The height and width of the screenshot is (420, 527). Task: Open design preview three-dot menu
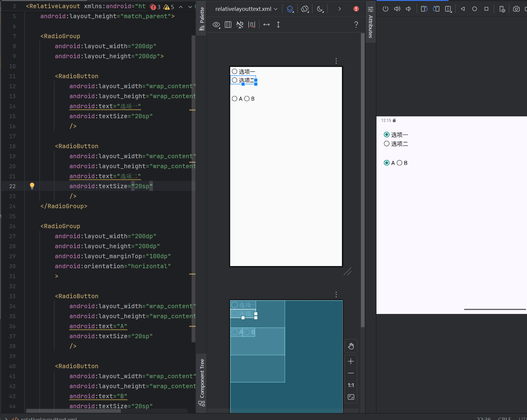point(336,61)
